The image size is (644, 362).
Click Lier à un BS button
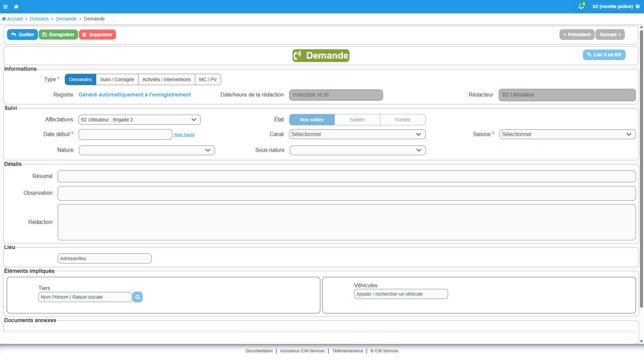[604, 55]
